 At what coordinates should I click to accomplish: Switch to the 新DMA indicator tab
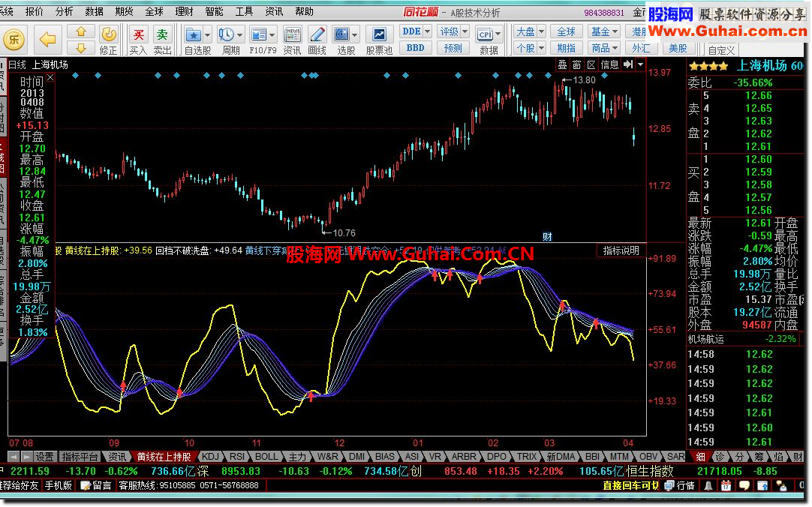click(561, 457)
